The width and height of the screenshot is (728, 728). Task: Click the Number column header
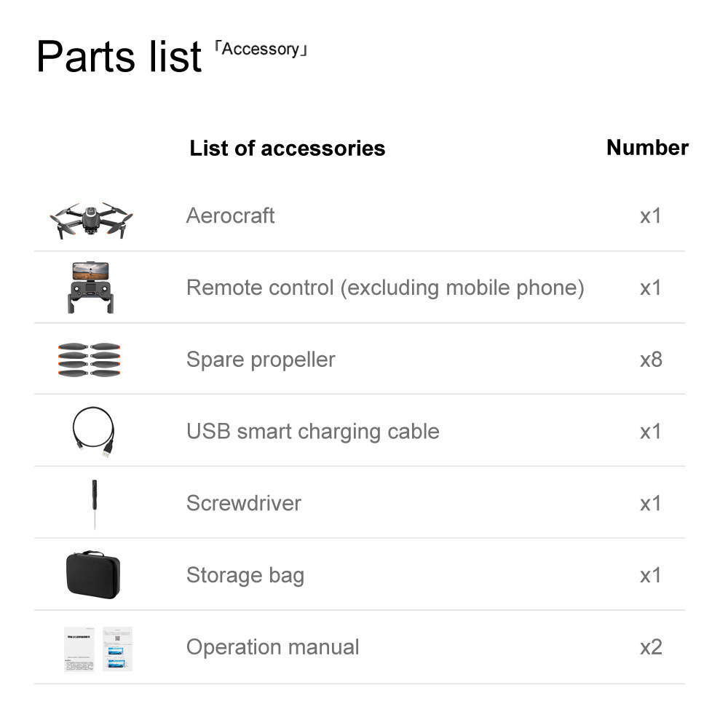point(647,148)
